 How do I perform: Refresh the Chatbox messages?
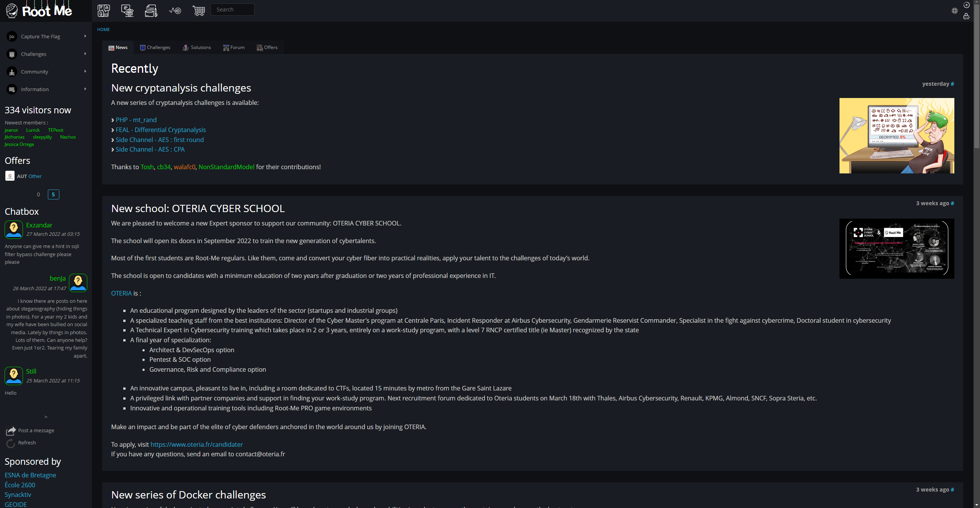(27, 443)
